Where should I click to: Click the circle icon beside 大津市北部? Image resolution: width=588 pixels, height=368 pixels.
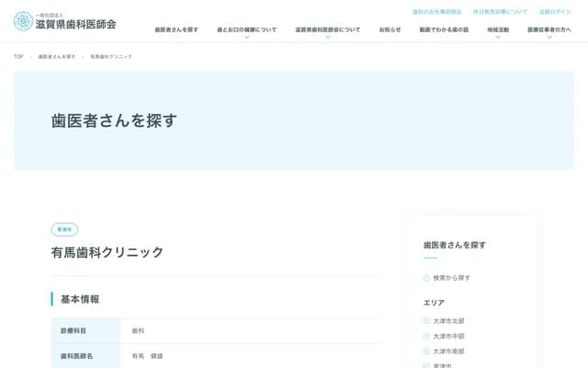click(x=426, y=321)
